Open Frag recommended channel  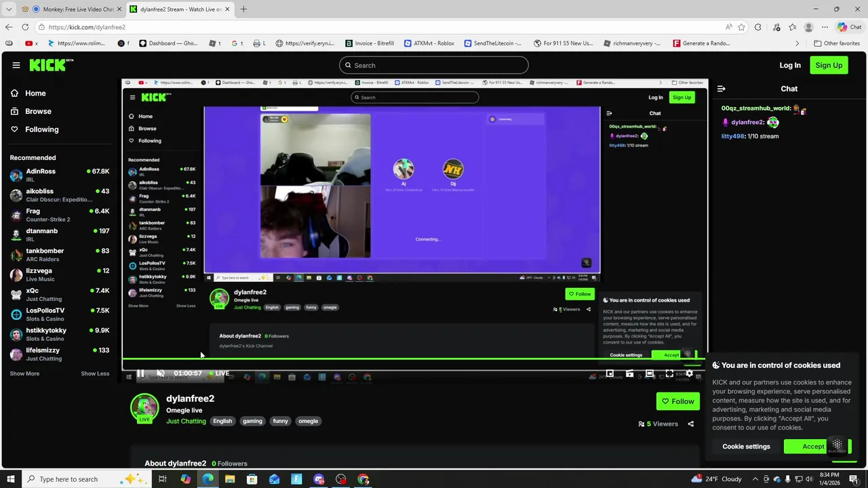(x=60, y=215)
